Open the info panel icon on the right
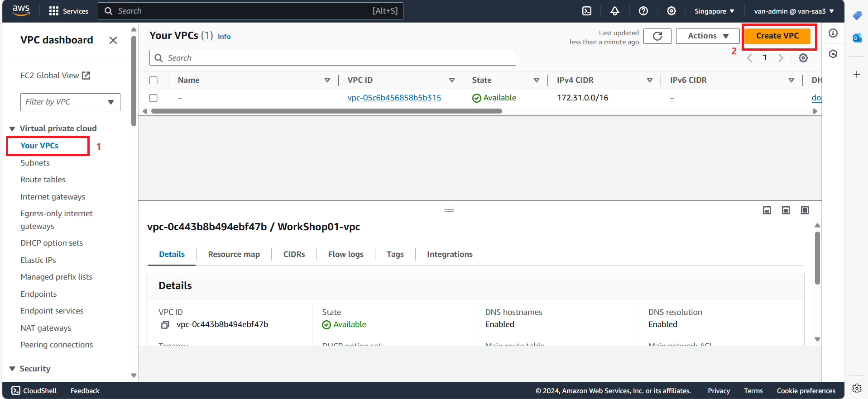 click(833, 33)
